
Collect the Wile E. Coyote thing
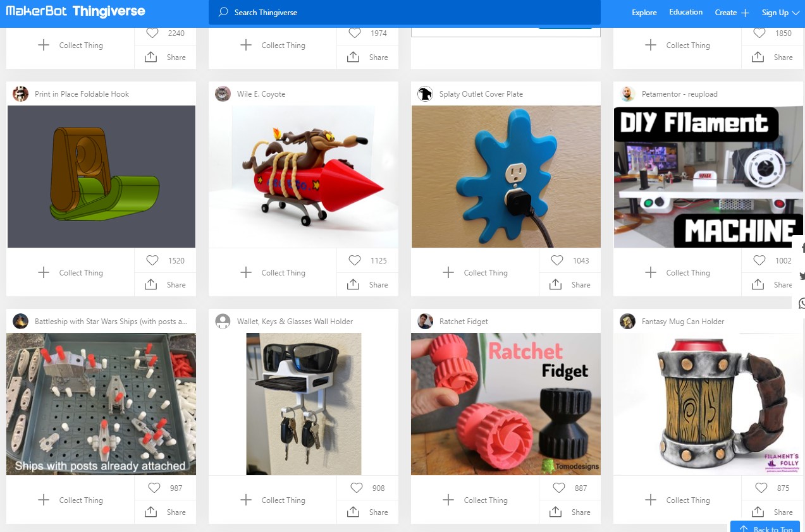(273, 272)
